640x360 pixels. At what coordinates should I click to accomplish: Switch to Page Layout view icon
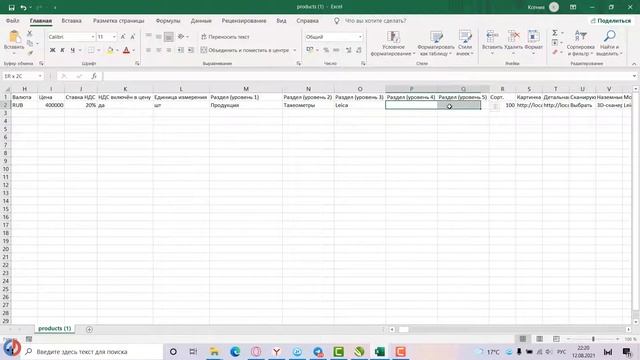point(539,339)
